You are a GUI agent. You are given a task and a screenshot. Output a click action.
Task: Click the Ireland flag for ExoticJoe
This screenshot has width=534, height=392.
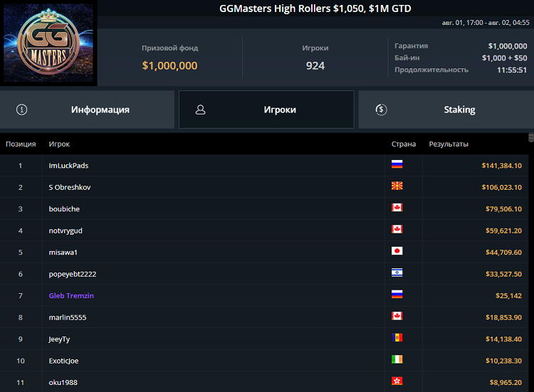pyautogui.click(x=397, y=359)
